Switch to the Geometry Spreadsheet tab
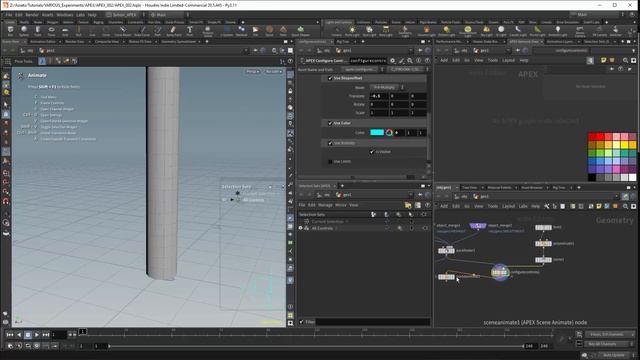 point(178,42)
